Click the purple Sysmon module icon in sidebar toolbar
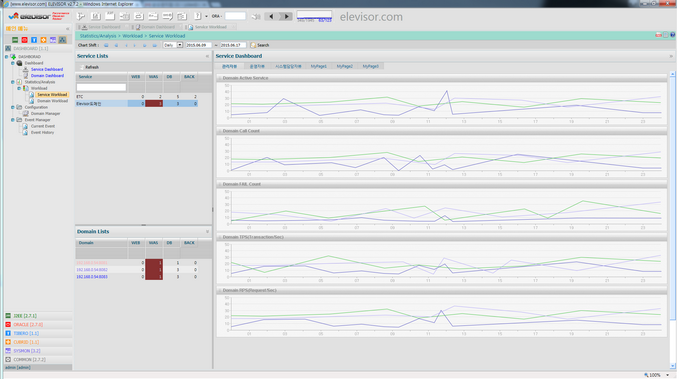Image resolution: width=680 pixels, height=379 pixels. tap(53, 40)
